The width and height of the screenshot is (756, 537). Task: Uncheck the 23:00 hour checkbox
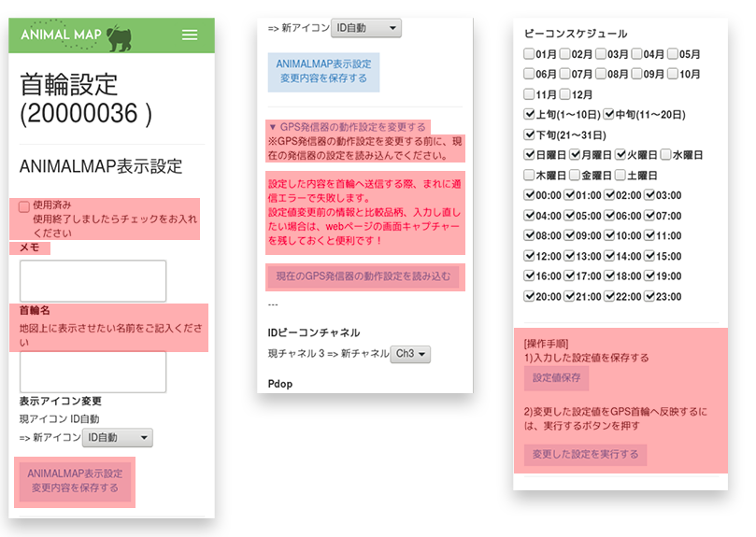click(649, 296)
